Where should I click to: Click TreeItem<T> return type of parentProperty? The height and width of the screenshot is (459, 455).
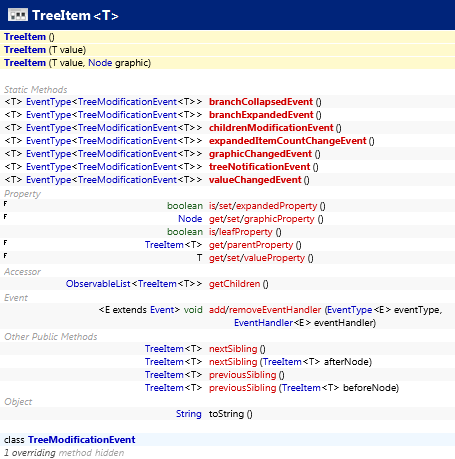point(173,245)
